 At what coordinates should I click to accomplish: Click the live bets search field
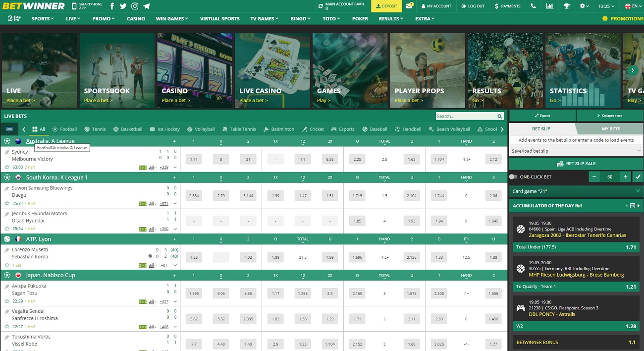466,116
